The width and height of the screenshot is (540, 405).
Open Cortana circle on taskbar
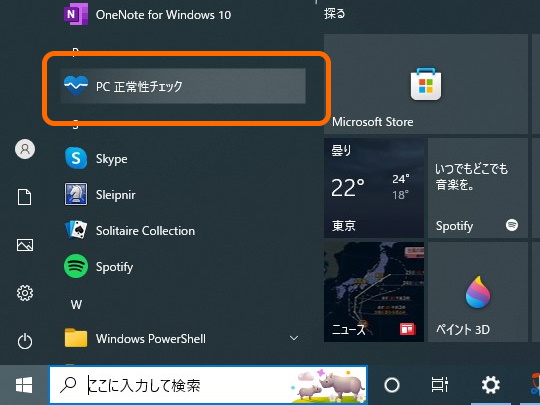(392, 385)
